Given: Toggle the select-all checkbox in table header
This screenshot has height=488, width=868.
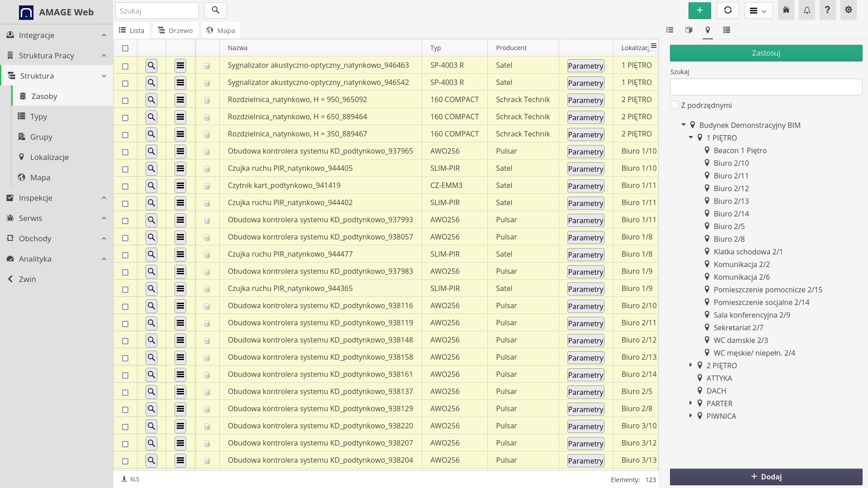Looking at the screenshot, I should (x=125, y=48).
